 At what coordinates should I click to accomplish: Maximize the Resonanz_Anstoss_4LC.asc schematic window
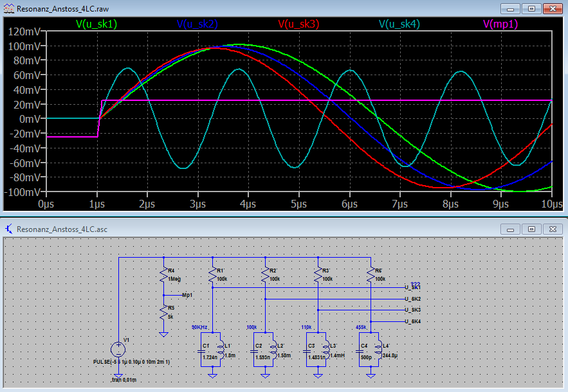(531, 229)
